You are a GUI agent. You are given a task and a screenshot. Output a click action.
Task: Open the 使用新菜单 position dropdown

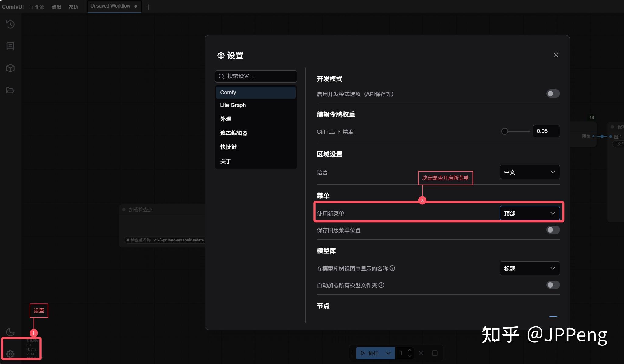coord(529,213)
